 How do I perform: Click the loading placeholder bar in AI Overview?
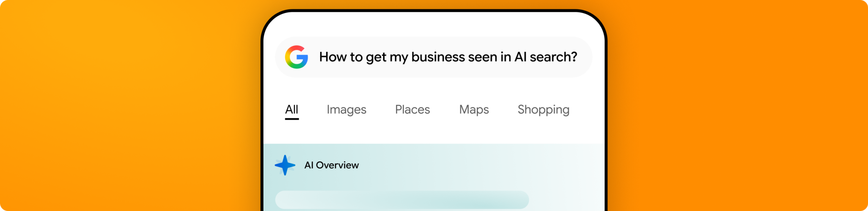[402, 200]
